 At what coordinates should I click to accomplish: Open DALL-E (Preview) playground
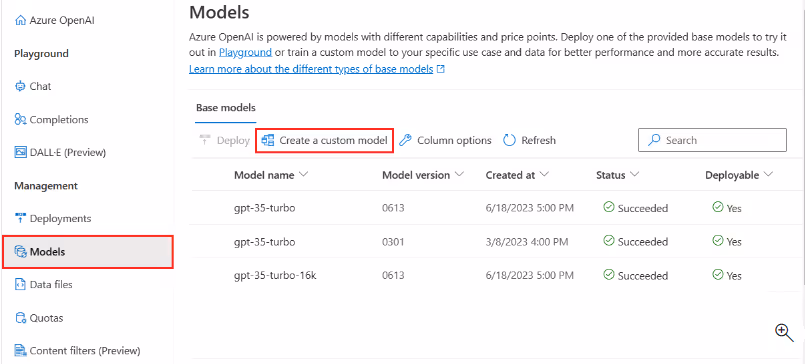60,152
